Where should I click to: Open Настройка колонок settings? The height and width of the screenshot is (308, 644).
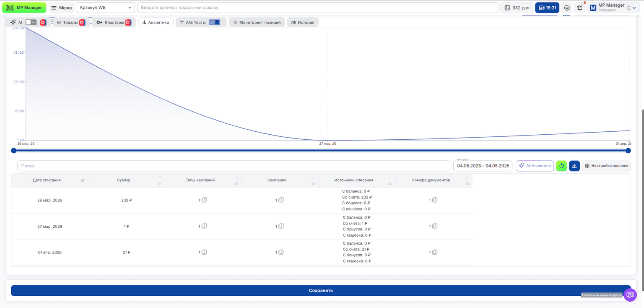pyautogui.click(x=606, y=166)
